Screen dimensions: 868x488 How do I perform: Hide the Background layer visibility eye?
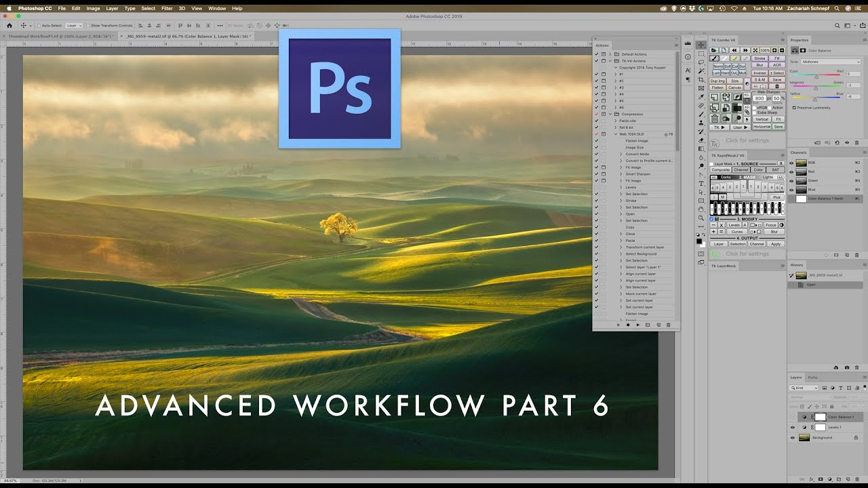pyautogui.click(x=792, y=437)
